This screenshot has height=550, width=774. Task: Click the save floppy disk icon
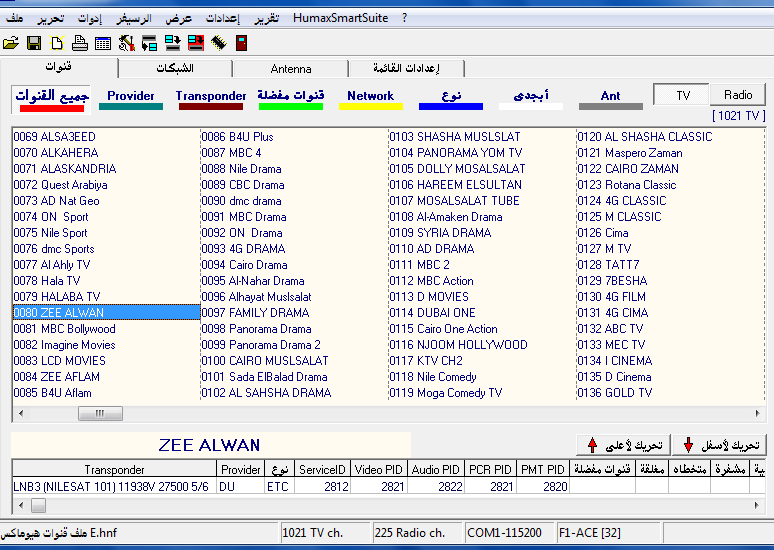[x=34, y=43]
